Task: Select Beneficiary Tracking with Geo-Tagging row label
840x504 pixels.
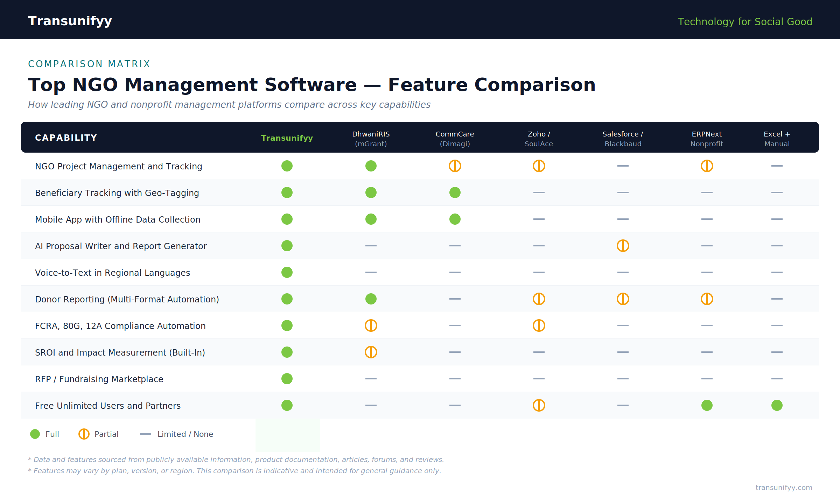Action: pos(117,193)
